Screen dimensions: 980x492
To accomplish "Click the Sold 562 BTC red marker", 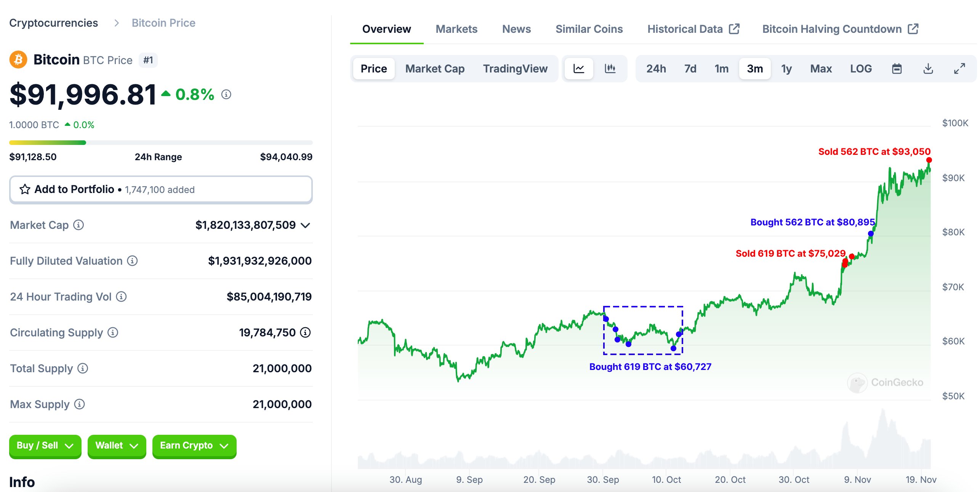I will tap(929, 160).
